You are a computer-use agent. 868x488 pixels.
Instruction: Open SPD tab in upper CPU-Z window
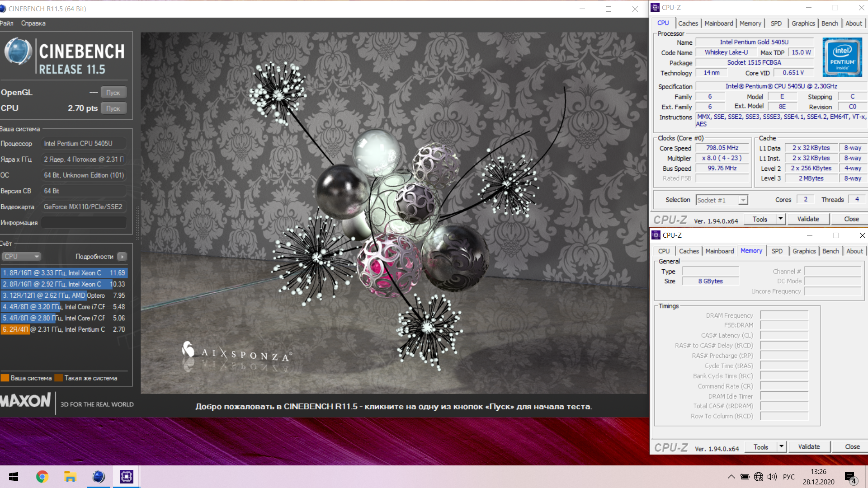click(x=776, y=23)
